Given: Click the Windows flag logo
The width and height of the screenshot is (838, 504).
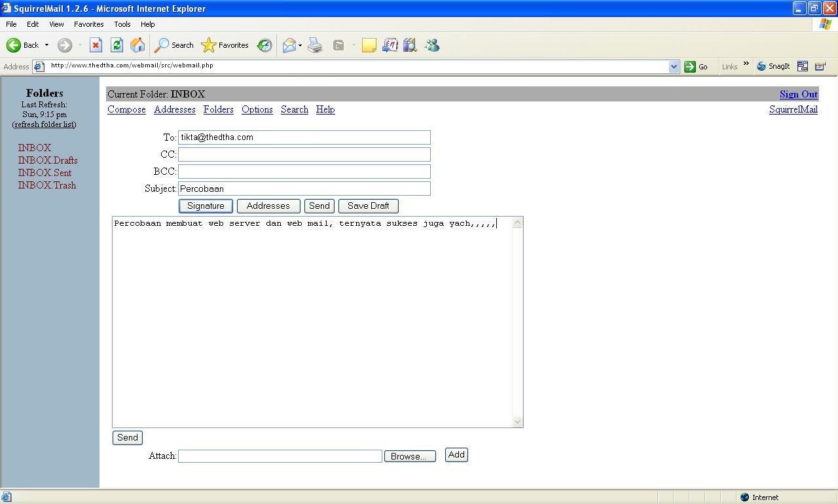Looking at the screenshot, I should (x=826, y=24).
